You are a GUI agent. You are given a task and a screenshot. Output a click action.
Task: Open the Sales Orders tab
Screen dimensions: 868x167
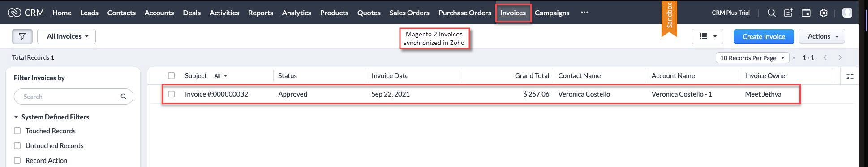[409, 13]
